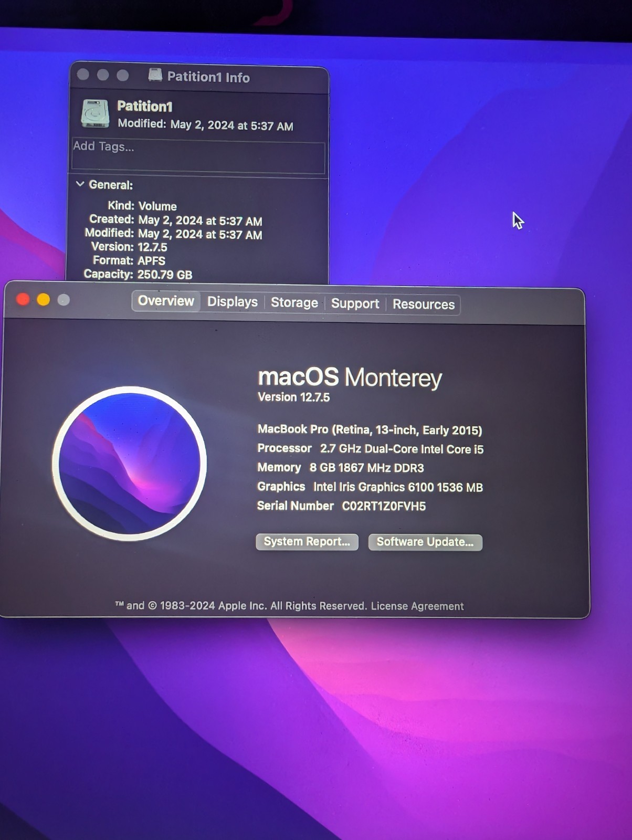The image size is (632, 840).
Task: Close the About This Mac window
Action: [23, 299]
